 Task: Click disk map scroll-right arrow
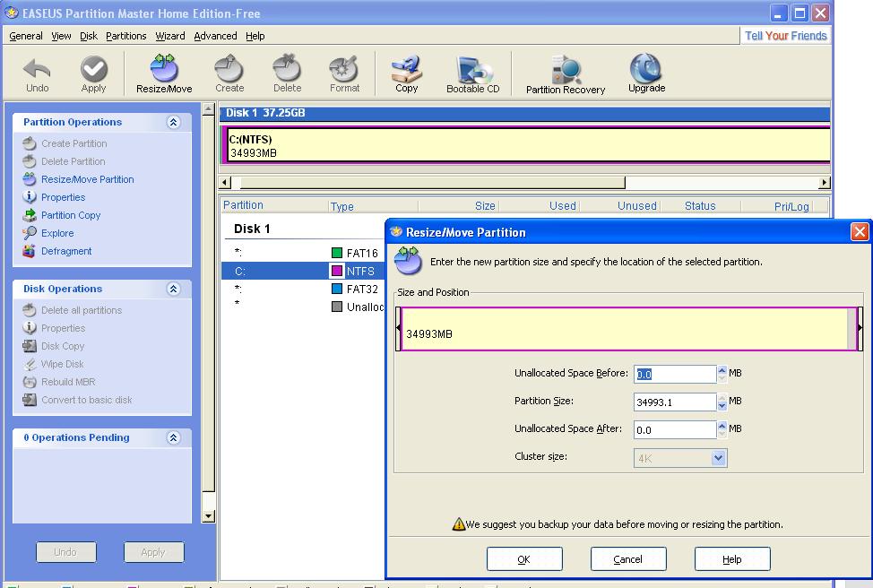(x=825, y=182)
